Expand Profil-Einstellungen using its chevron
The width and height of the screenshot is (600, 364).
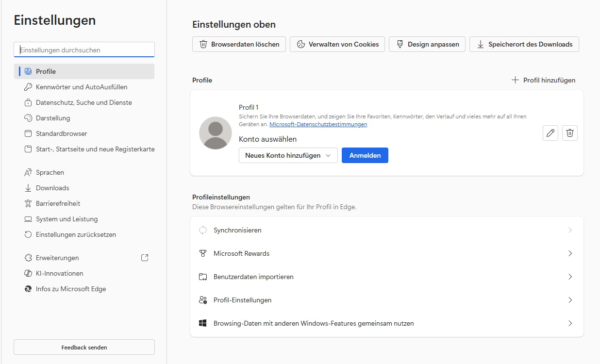(570, 300)
